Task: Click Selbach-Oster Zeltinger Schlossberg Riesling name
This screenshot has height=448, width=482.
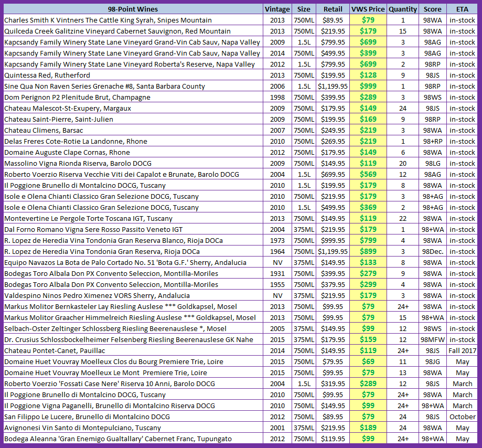Action: [x=115, y=329]
